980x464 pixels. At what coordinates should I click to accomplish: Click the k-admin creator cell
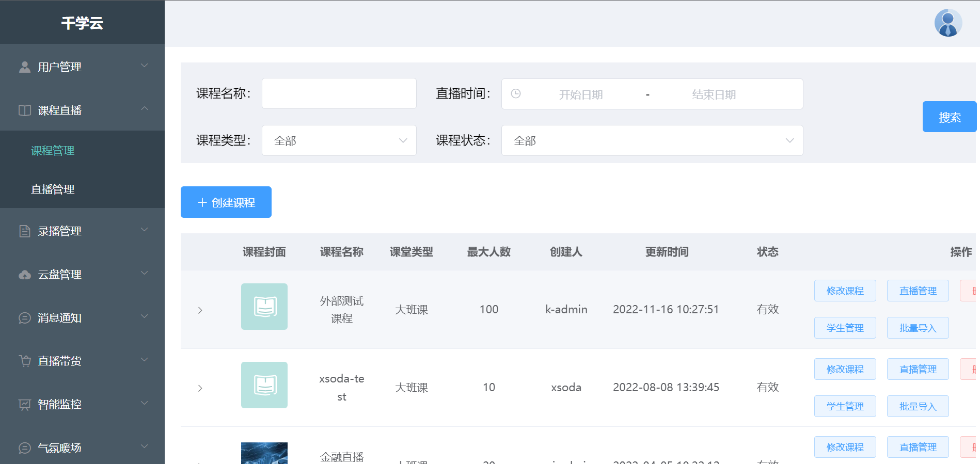pyautogui.click(x=566, y=309)
